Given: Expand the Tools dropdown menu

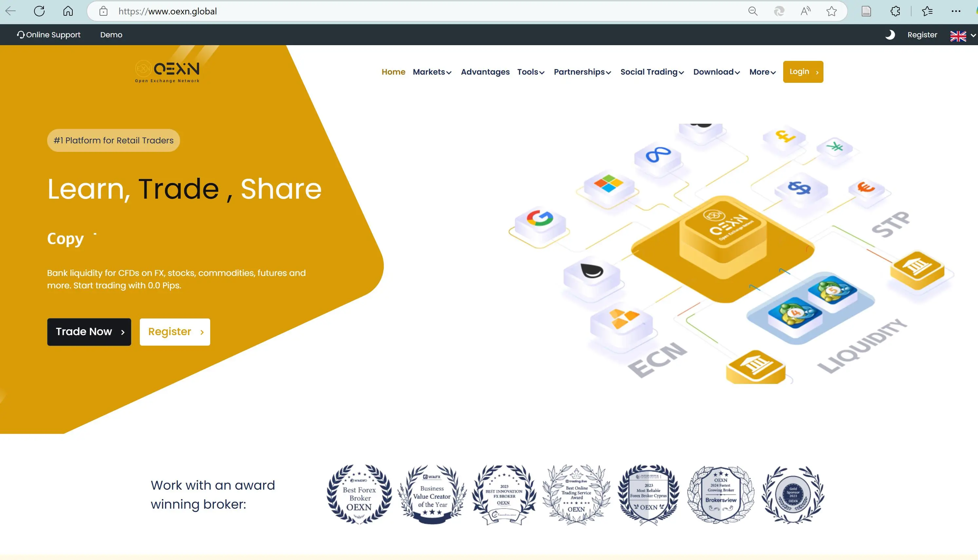Looking at the screenshot, I should (x=531, y=72).
